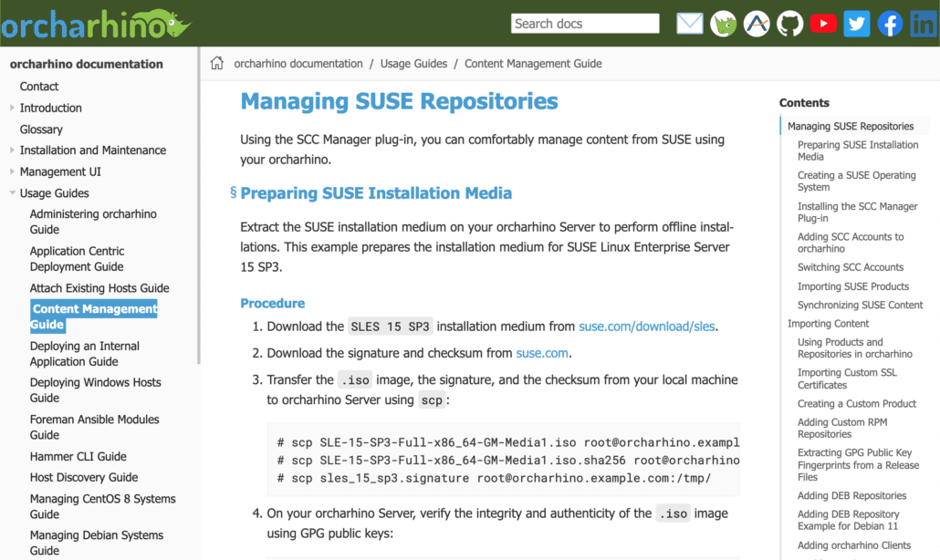
Task: Open Deploying an Internal Application Guide
Action: [85, 353]
